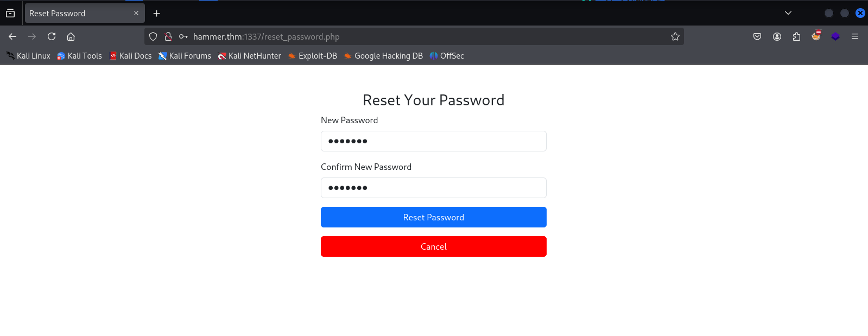View site security lock information
This screenshot has height=336, width=868.
168,36
